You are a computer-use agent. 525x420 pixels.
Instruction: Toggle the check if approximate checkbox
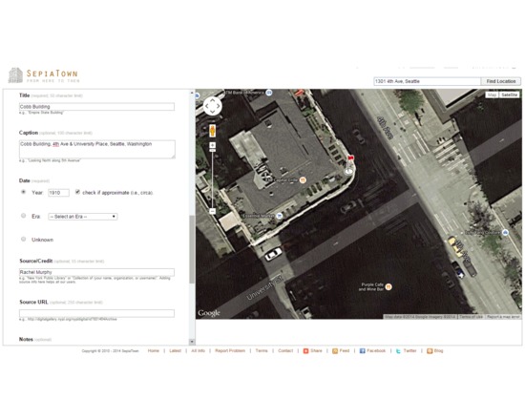click(77, 192)
